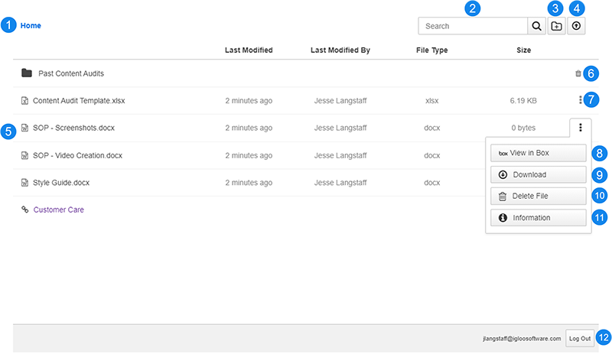The height and width of the screenshot is (364, 612).
Task: Delete the Past Content Audits folder via trash icon
Action: pos(578,73)
